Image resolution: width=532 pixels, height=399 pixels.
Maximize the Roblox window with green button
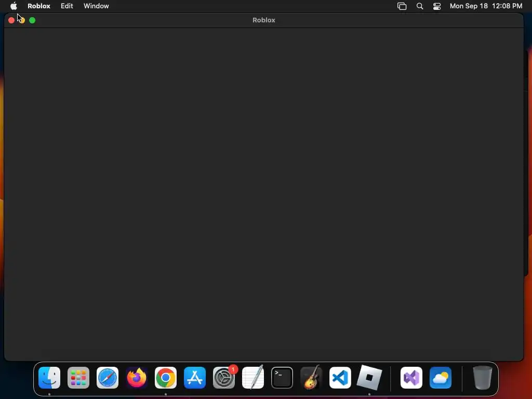(32, 20)
